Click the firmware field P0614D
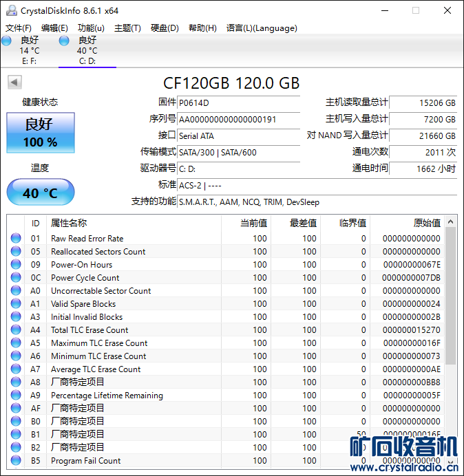This screenshot has width=464, height=476. (238, 102)
